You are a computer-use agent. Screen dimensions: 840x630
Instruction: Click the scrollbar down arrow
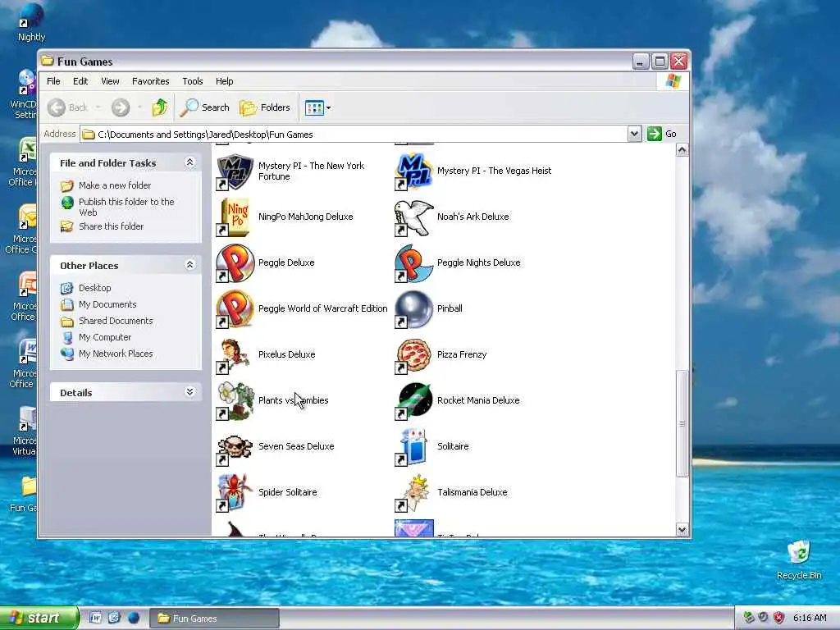pyautogui.click(x=682, y=529)
